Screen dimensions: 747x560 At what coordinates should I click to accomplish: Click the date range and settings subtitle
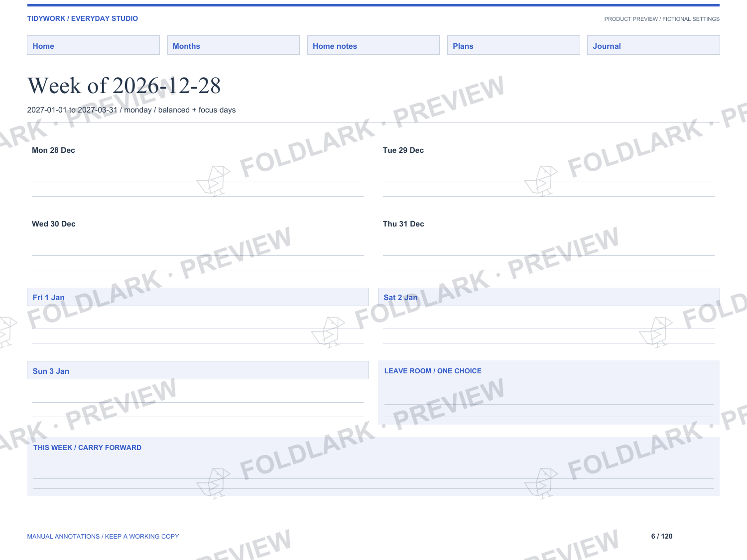131,110
